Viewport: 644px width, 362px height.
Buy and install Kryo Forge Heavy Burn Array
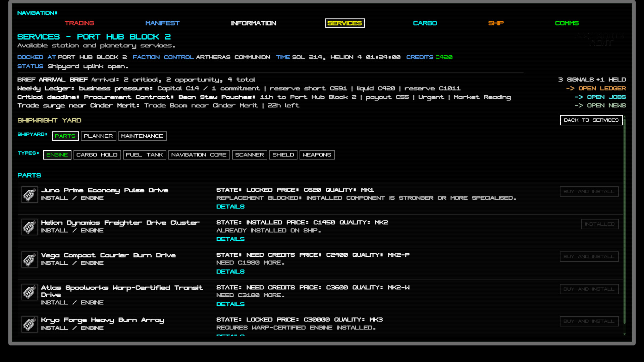click(x=589, y=321)
